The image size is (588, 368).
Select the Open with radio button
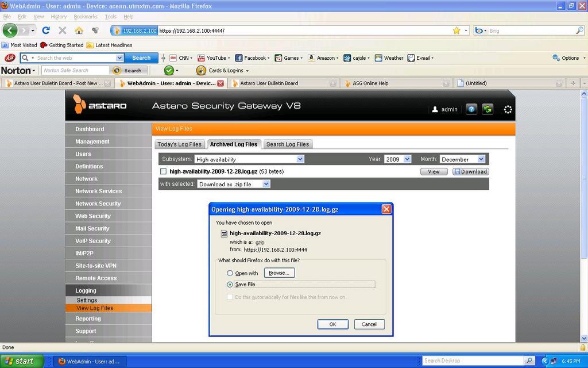click(230, 273)
